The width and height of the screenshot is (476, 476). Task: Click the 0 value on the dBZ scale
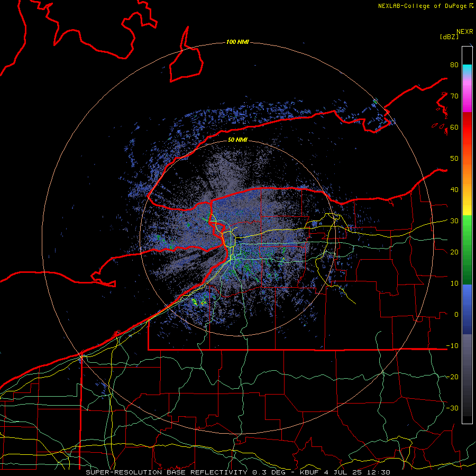click(456, 315)
